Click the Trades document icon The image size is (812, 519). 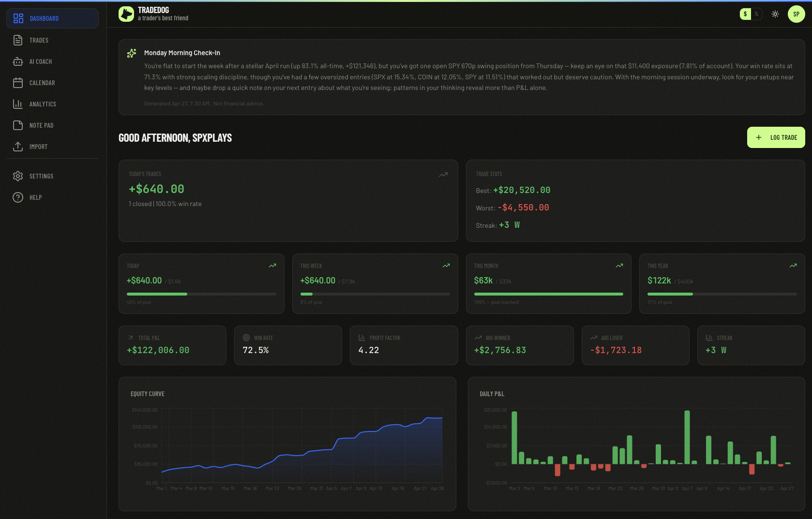pyautogui.click(x=18, y=40)
